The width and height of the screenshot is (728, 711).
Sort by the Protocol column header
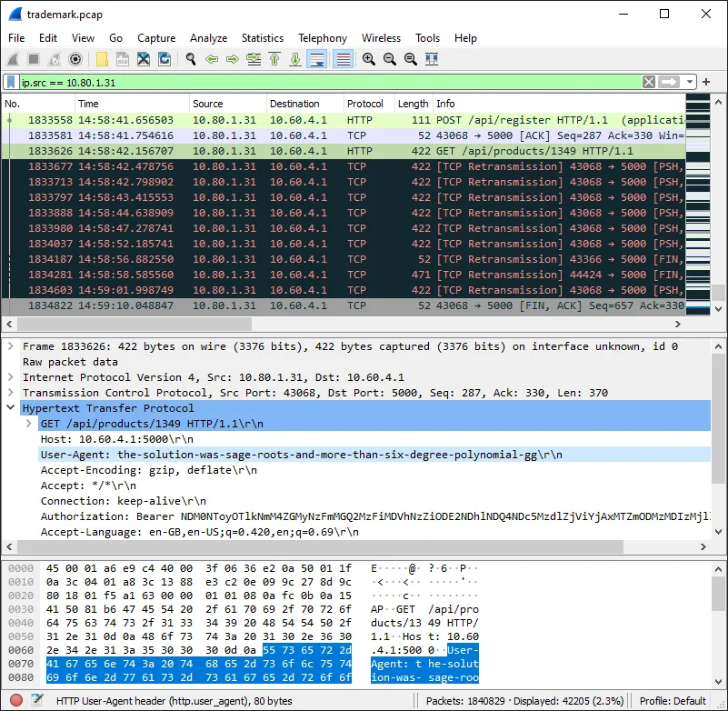[x=369, y=104]
